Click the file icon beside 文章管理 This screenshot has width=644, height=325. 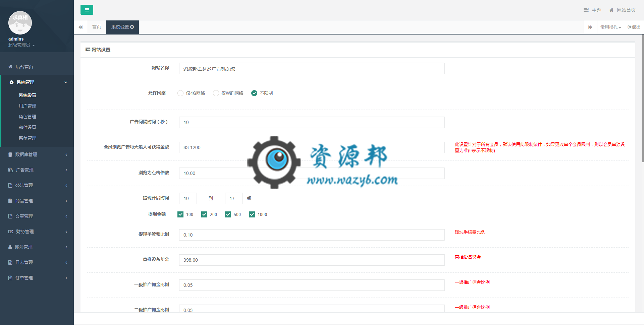pos(10,216)
